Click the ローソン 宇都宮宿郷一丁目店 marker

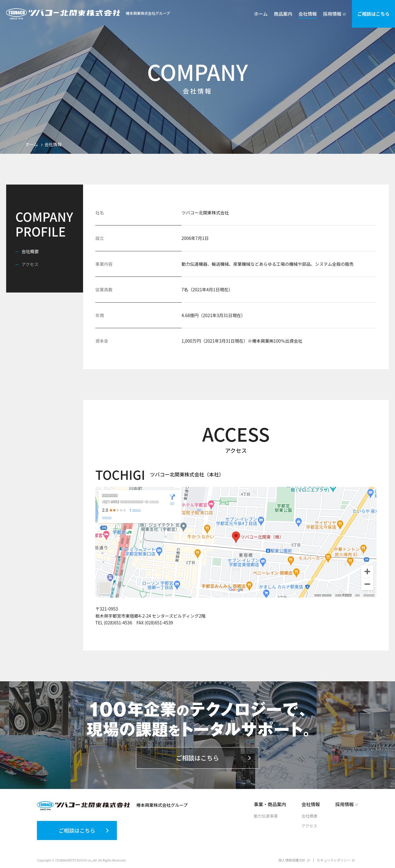[177, 584]
